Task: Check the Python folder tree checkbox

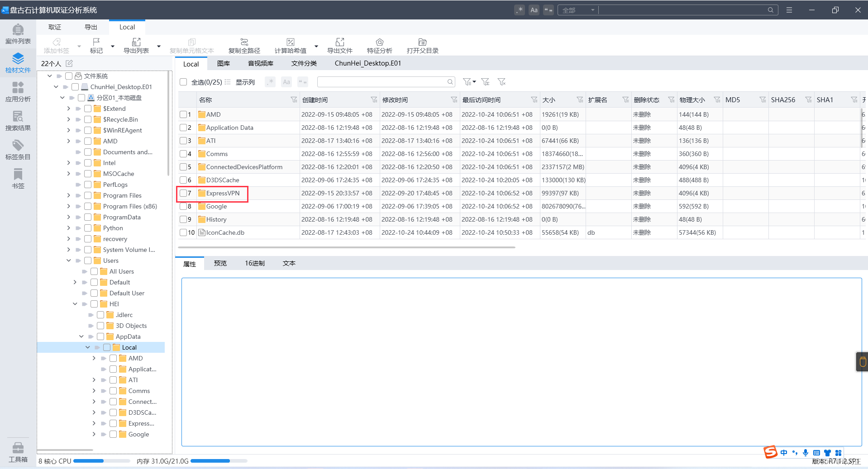Action: (88, 228)
